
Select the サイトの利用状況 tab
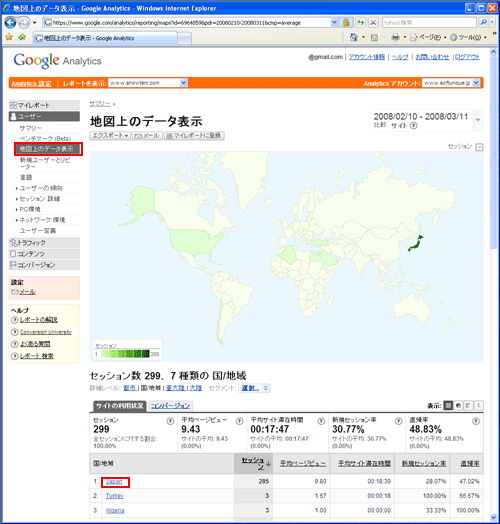click(x=119, y=406)
